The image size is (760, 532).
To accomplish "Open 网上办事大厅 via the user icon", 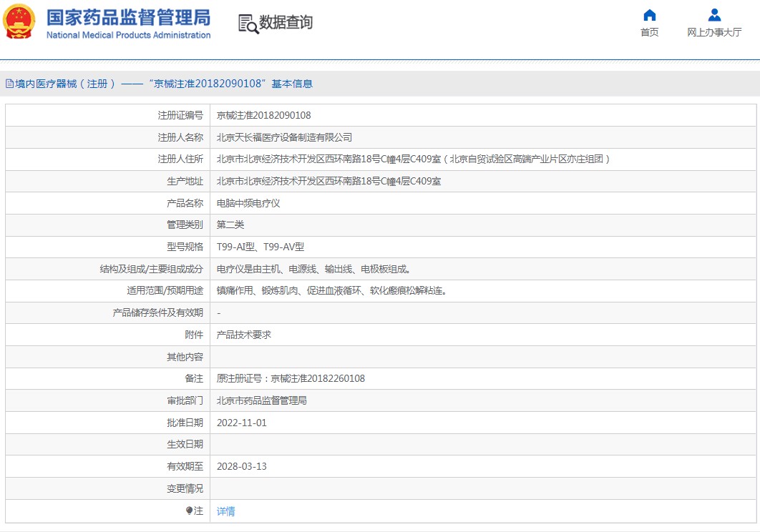I will point(714,15).
